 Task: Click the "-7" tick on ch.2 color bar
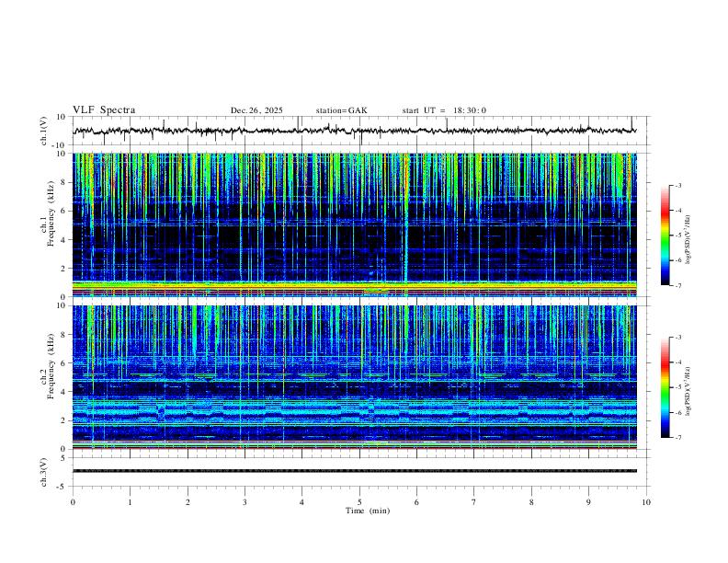pos(678,437)
